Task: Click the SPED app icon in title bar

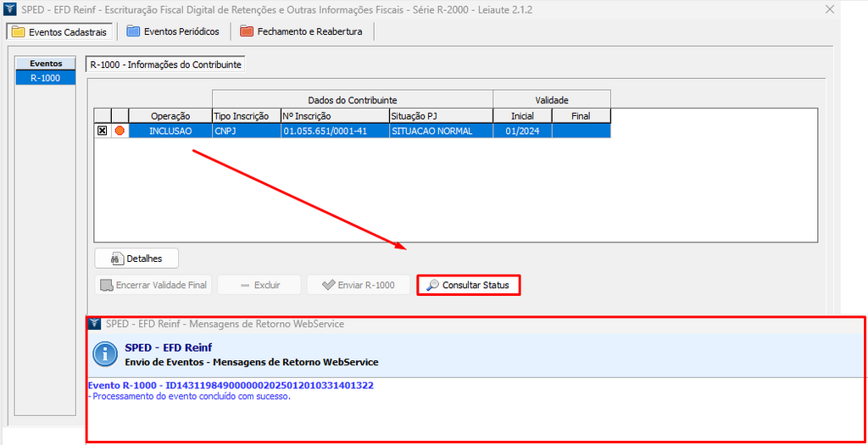Action: coord(10,9)
